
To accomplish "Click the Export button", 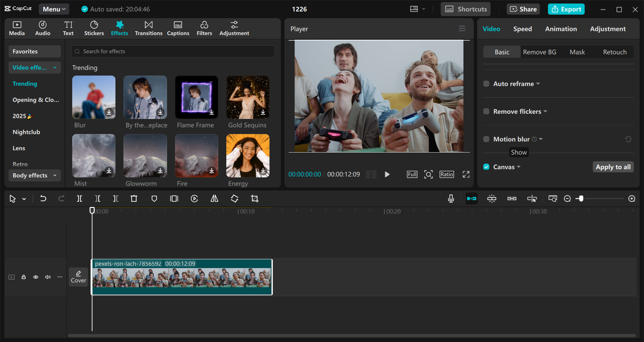I will 566,9.
